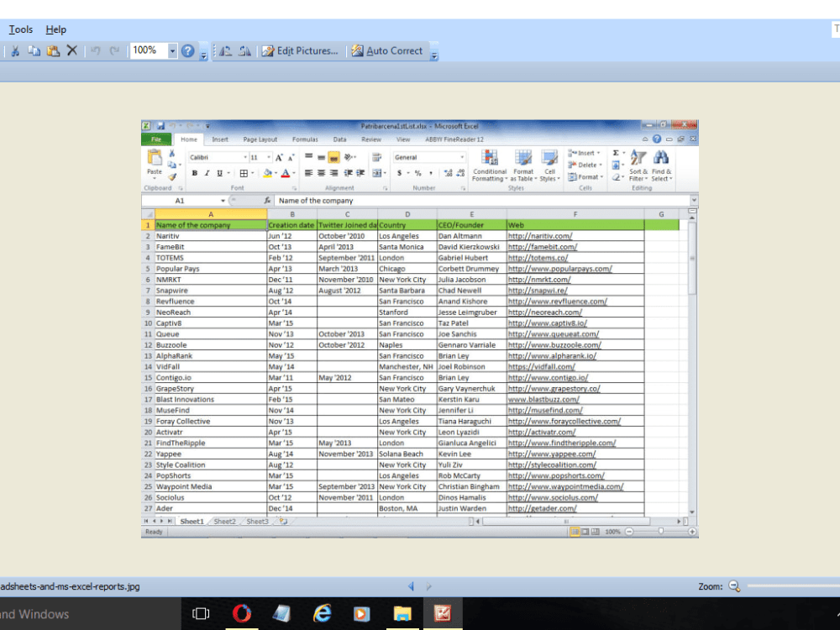Launch Internet Explorer from the taskbar
This screenshot has height=630, width=840.
(x=322, y=613)
